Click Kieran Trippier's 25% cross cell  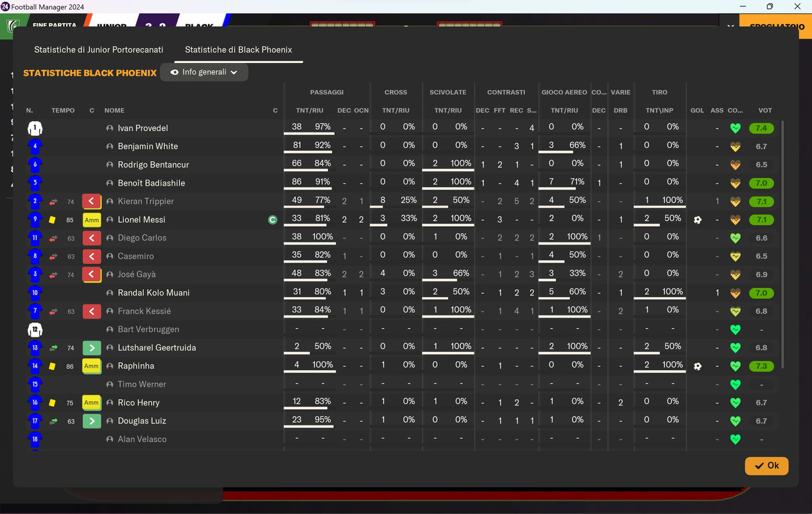point(408,200)
